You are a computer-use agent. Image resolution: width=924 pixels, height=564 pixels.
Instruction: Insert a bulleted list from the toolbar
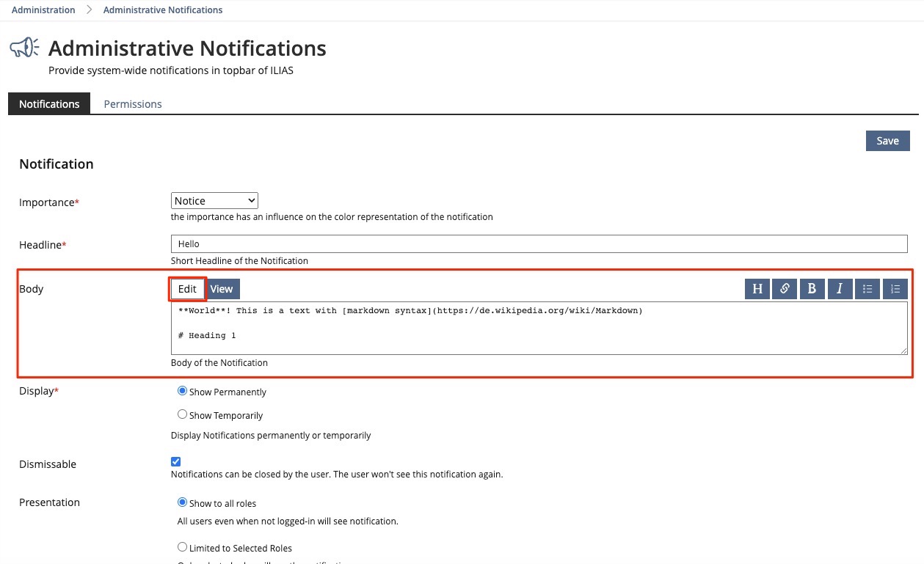867,289
